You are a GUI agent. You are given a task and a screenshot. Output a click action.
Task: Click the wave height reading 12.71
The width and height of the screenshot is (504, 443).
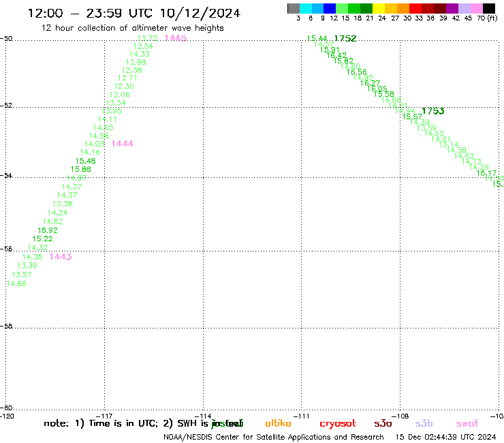click(127, 78)
